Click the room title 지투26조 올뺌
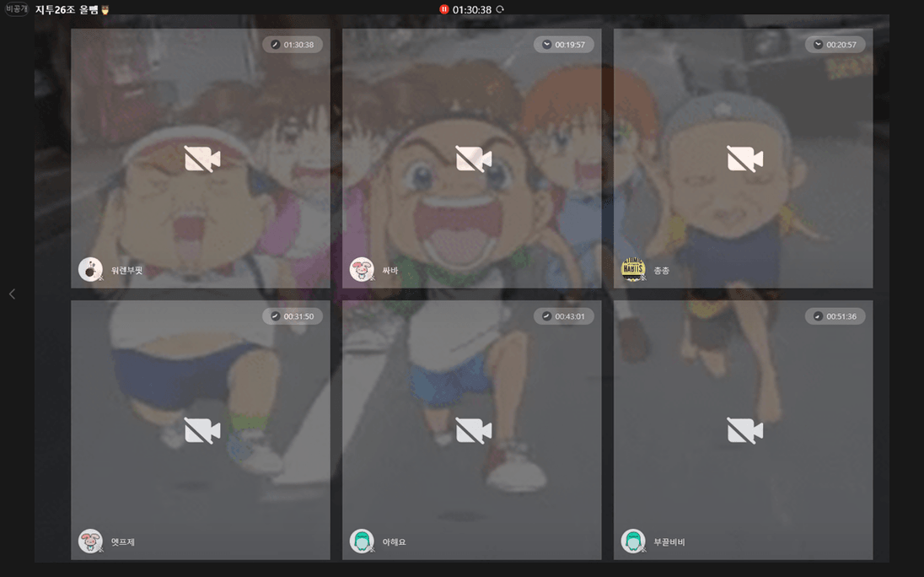The width and height of the screenshot is (924, 577). [x=67, y=10]
